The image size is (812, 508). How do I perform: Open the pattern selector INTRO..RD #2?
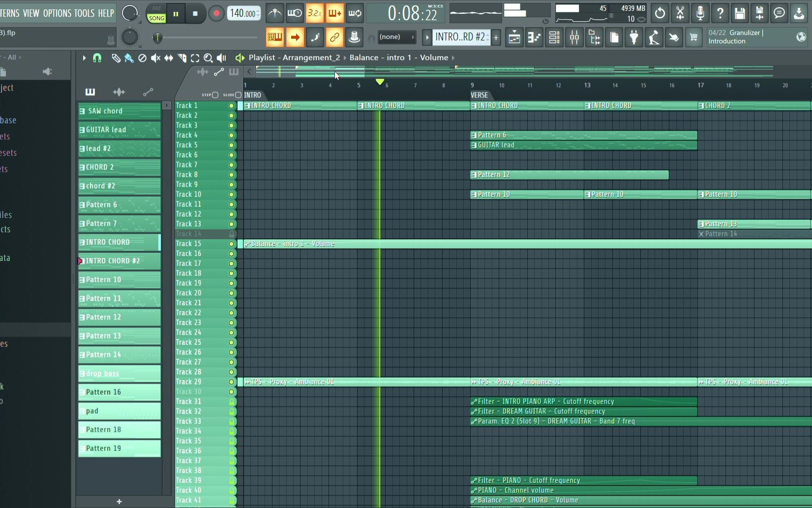[461, 37]
